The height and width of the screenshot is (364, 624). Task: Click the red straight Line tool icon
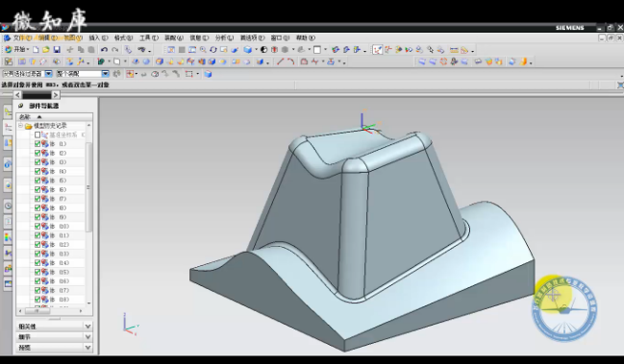(x=280, y=61)
